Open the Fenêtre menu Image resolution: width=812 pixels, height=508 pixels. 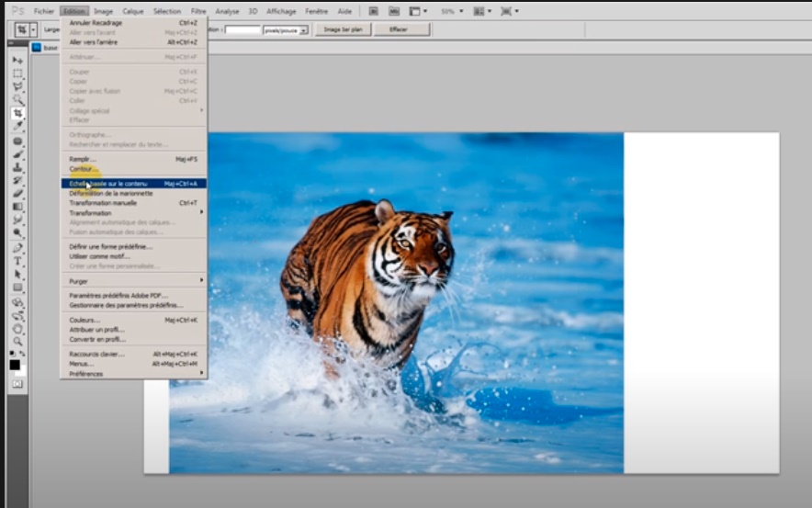pyautogui.click(x=316, y=11)
